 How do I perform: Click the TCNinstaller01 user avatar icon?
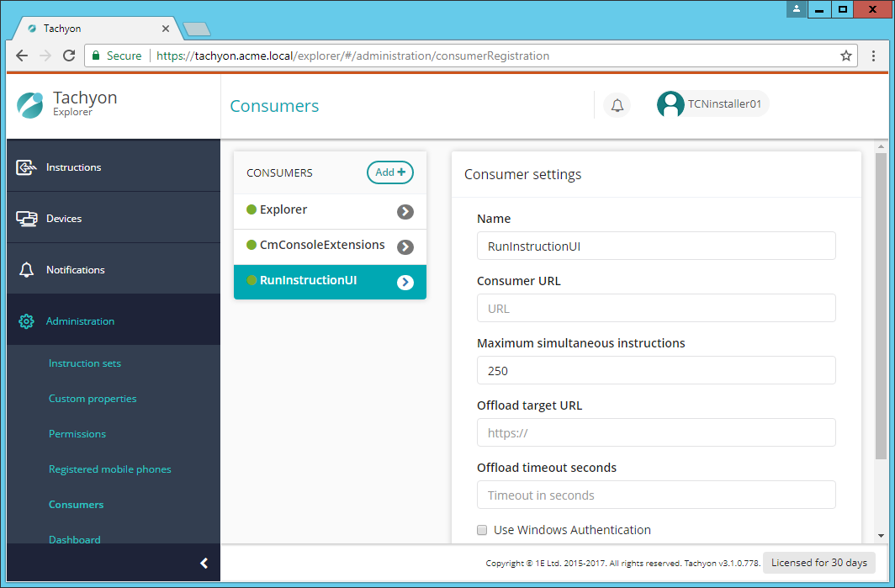tap(670, 104)
